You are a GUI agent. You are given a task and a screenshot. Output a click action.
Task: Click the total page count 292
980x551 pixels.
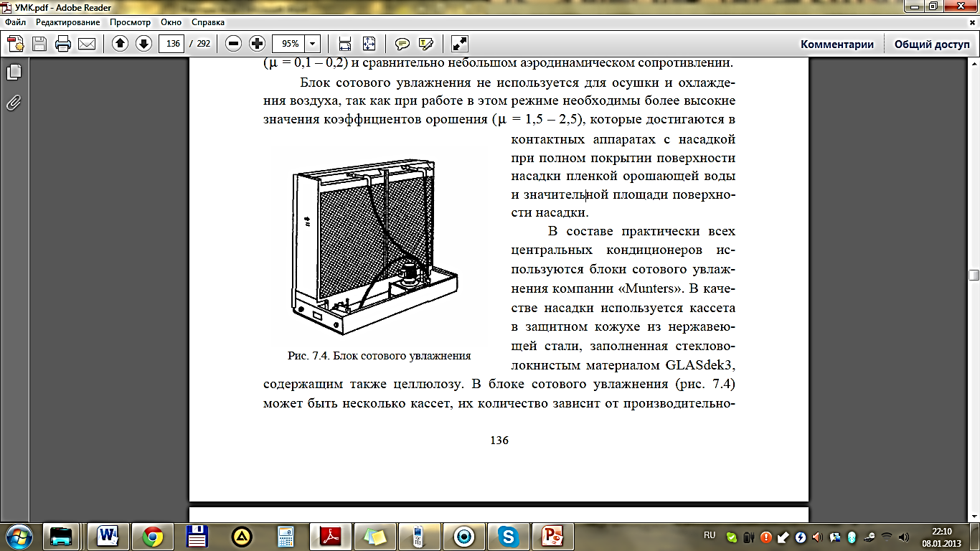[203, 44]
